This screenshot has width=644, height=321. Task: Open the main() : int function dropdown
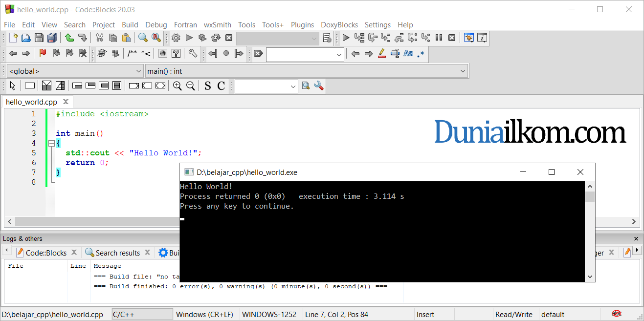[x=463, y=71]
